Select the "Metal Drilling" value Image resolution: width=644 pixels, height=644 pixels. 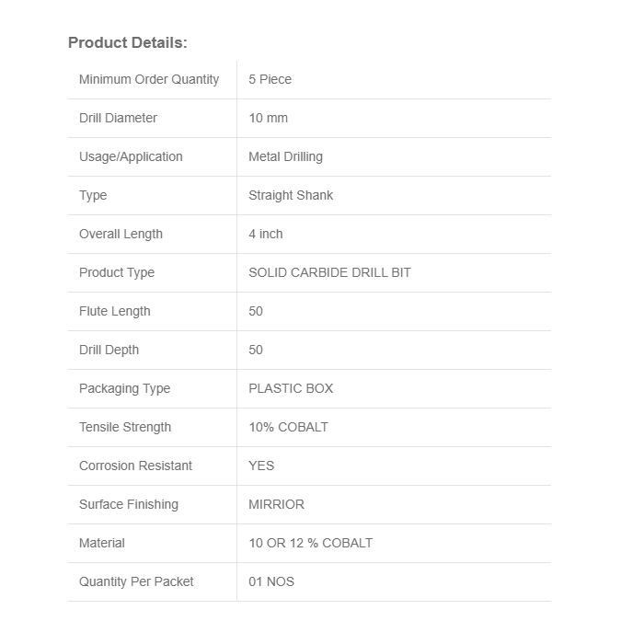[x=285, y=156]
